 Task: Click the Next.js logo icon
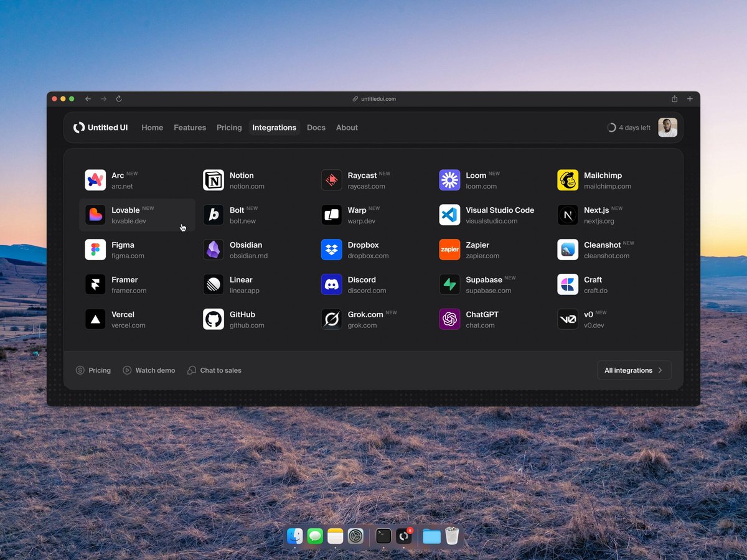point(568,215)
